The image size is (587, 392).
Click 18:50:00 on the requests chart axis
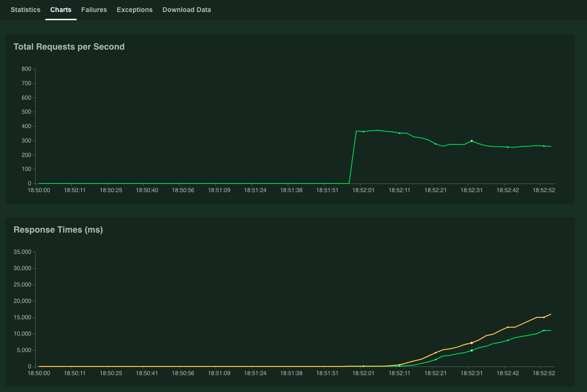pos(39,190)
